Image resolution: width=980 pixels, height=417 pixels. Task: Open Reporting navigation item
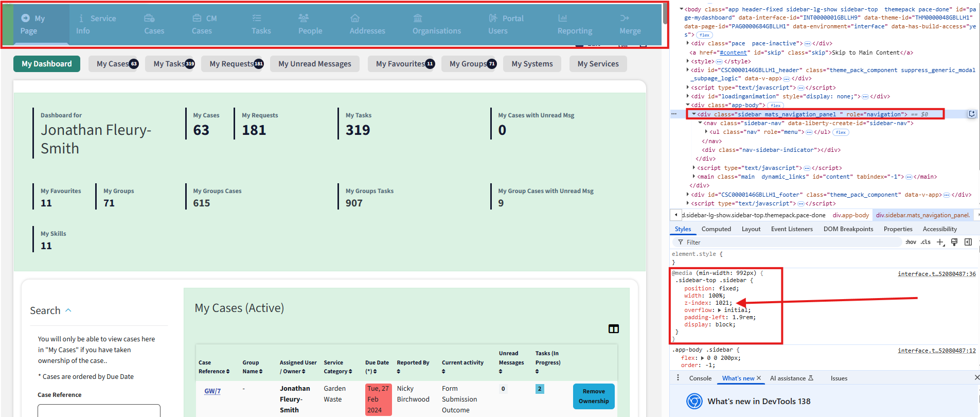tap(575, 25)
